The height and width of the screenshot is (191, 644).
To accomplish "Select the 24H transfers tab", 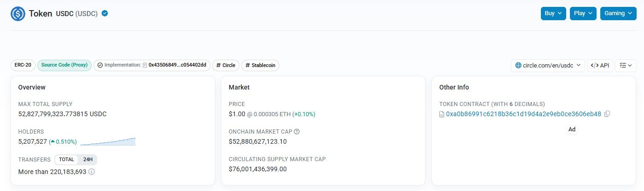I will [87, 160].
